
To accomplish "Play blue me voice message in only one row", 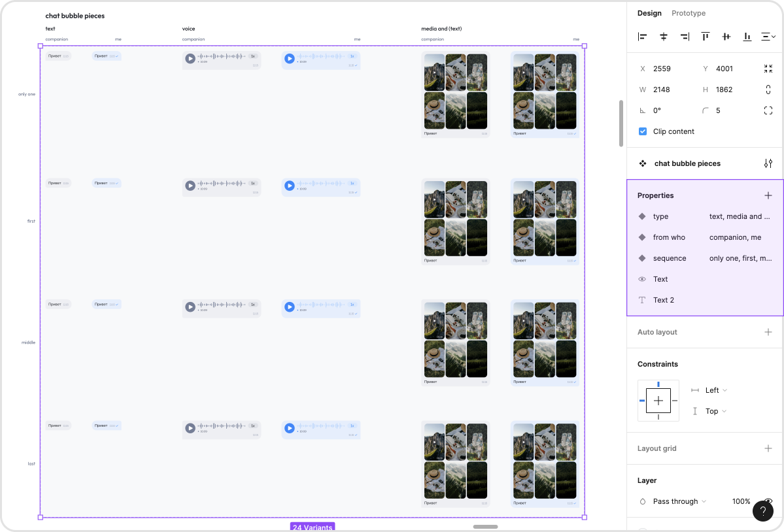I will (x=290, y=58).
